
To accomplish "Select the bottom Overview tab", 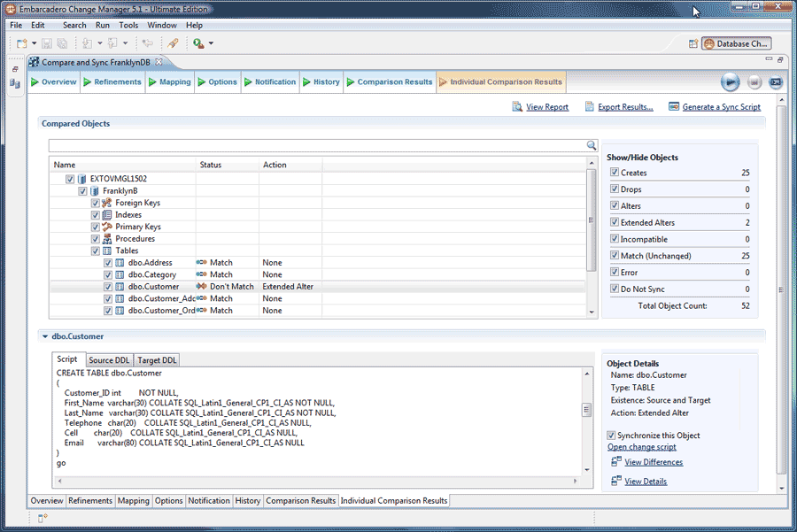I will click(x=47, y=500).
